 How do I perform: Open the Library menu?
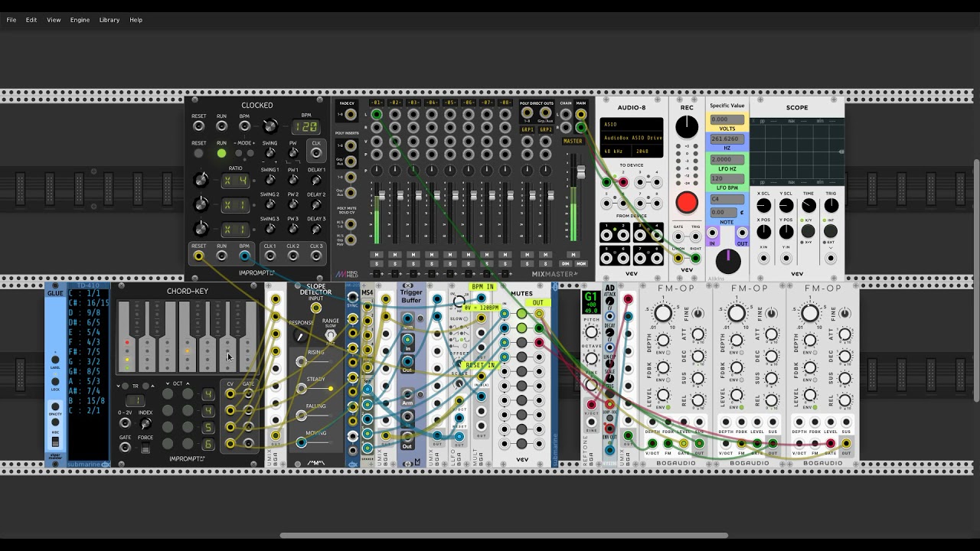(109, 20)
